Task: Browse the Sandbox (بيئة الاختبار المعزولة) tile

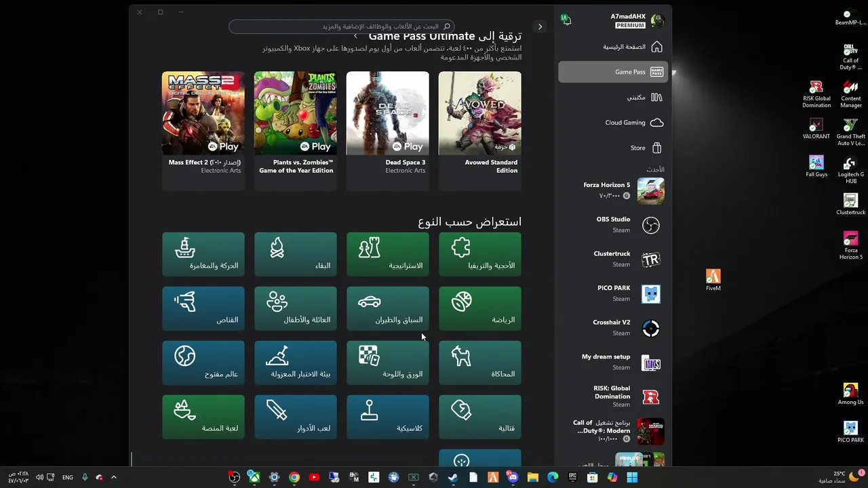Action: click(296, 363)
